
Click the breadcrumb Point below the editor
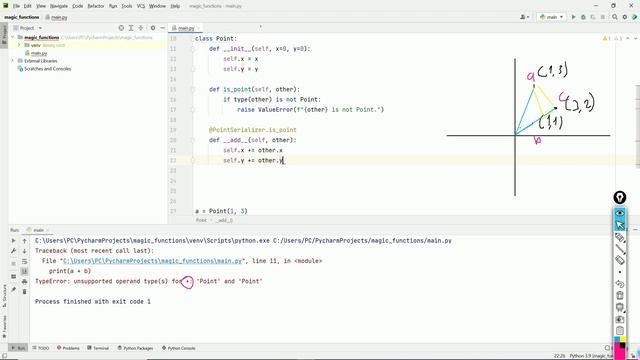pyautogui.click(x=201, y=220)
